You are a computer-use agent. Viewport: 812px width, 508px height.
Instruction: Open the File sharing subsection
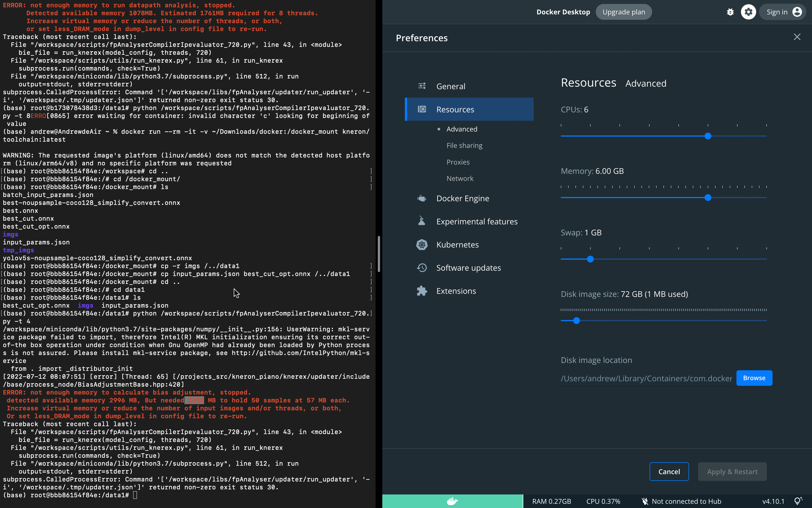(x=464, y=145)
